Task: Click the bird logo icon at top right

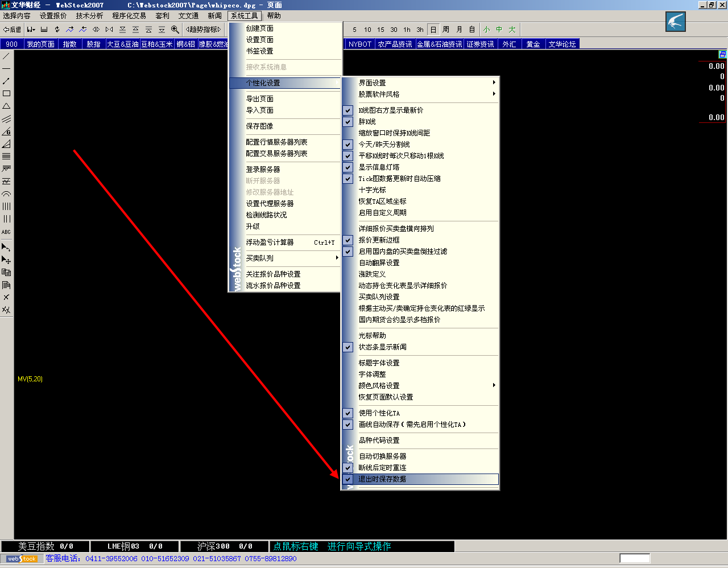Action: click(676, 22)
